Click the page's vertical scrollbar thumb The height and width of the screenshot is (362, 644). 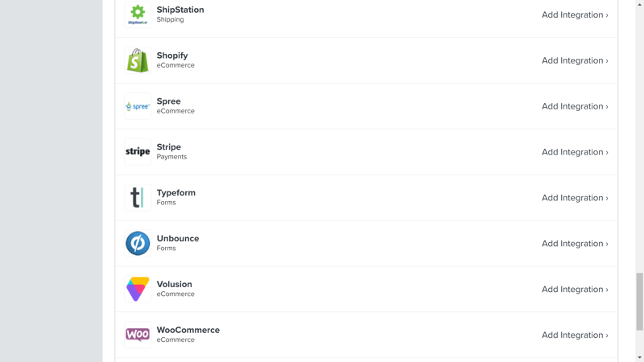pyautogui.click(x=640, y=301)
